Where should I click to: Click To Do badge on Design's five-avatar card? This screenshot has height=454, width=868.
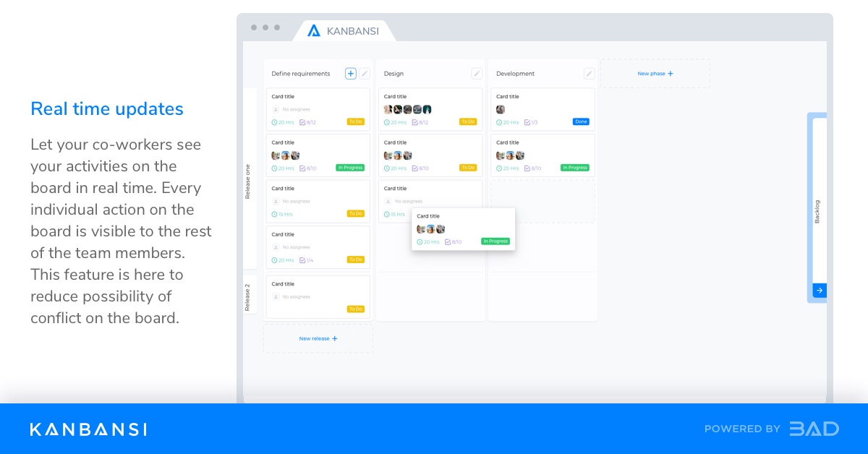click(x=468, y=121)
